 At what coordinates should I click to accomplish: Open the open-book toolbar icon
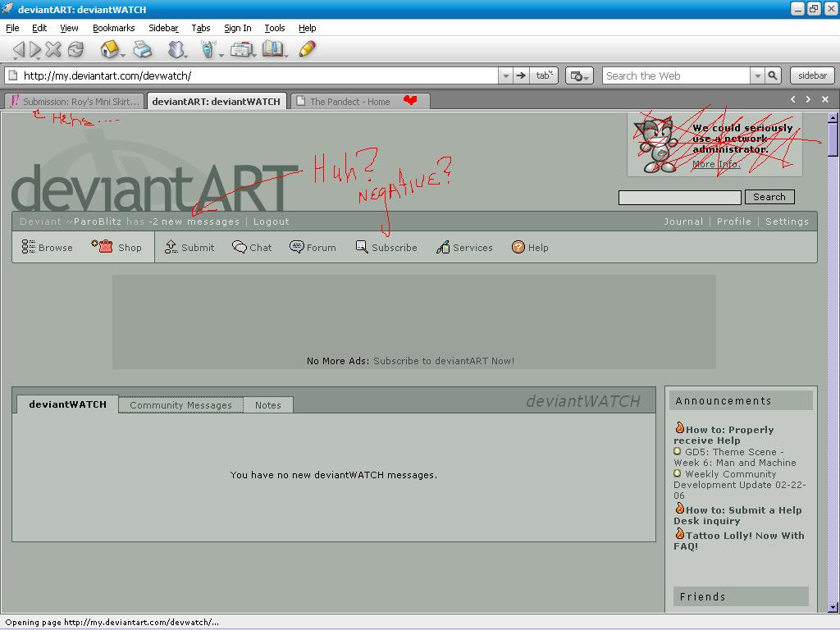[x=272, y=49]
